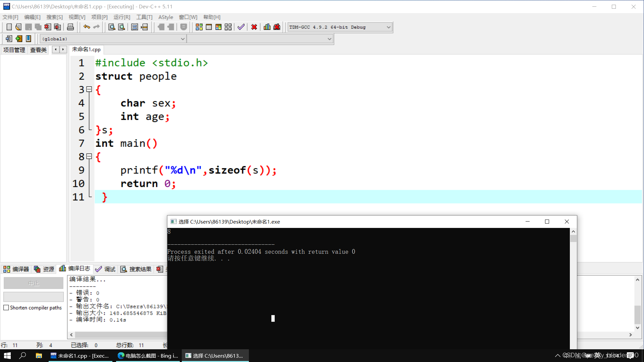Click the Find (magnifier) toolbar icon
The height and width of the screenshot is (362, 644).
click(112, 27)
